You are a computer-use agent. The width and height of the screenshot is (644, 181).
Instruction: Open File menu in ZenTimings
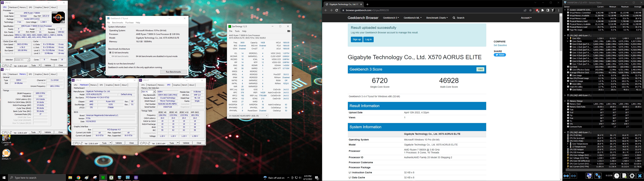[x=231, y=31]
